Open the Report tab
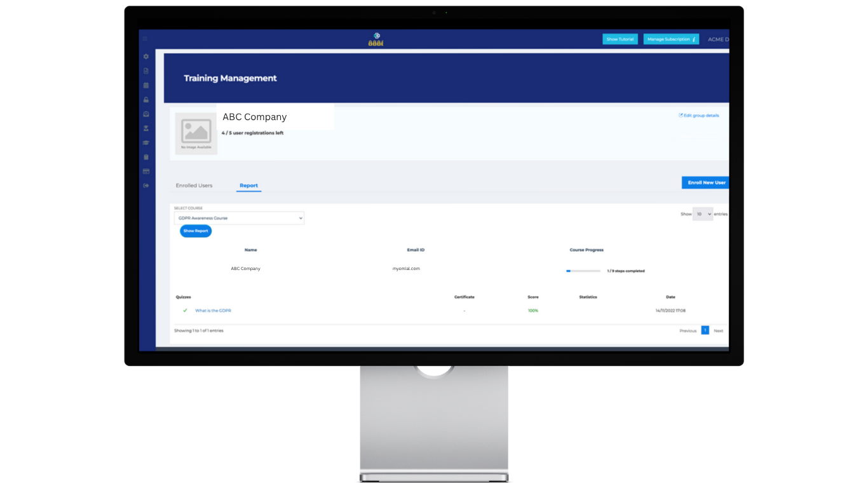This screenshot has width=868, height=488. coord(248,185)
